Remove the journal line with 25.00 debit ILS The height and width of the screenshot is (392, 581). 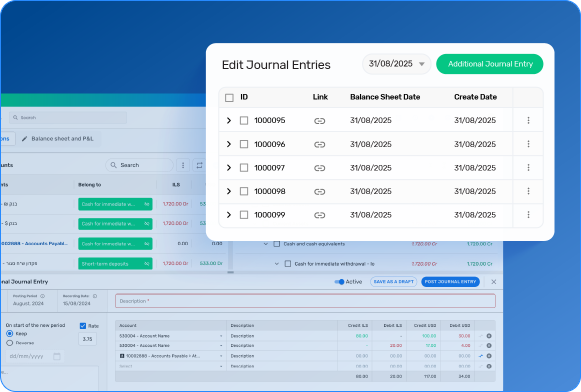(489, 346)
